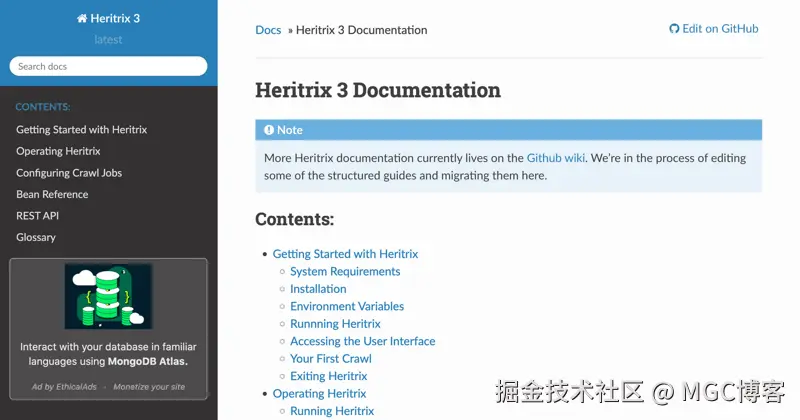Click the Heritrix 3 Documentation page heading
Viewport: 800px width, 420px height.
pos(378,90)
